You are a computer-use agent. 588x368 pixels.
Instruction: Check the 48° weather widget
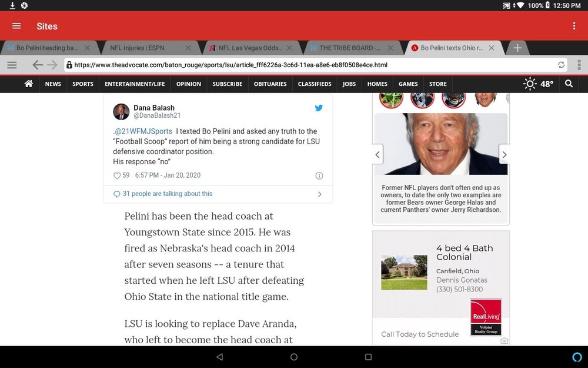point(538,84)
